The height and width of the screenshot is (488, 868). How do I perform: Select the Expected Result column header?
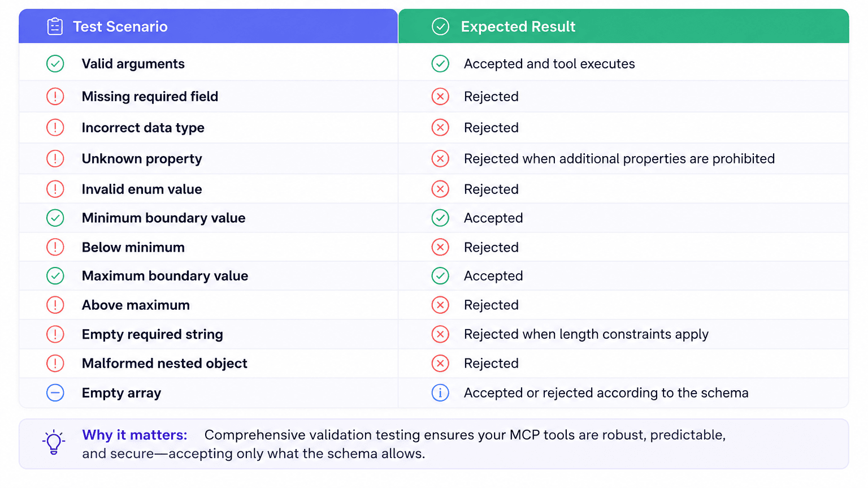[624, 27]
